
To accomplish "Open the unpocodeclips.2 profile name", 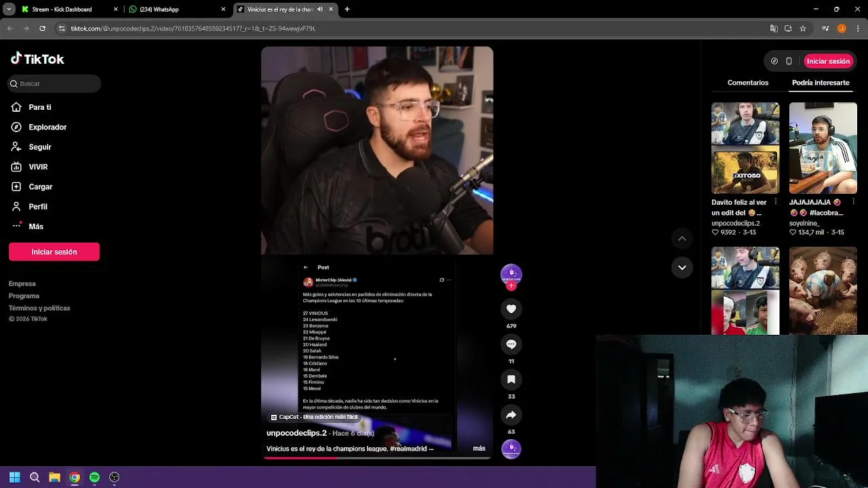I will (x=297, y=433).
